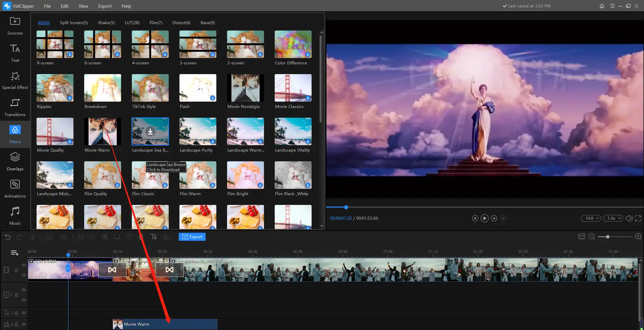
Task: Toggle lock on the text track
Action: (x=16, y=313)
